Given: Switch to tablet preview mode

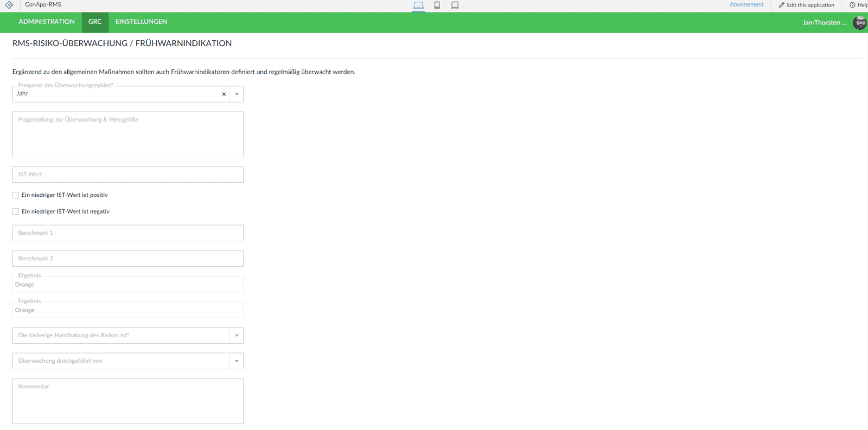Looking at the screenshot, I should (455, 5).
